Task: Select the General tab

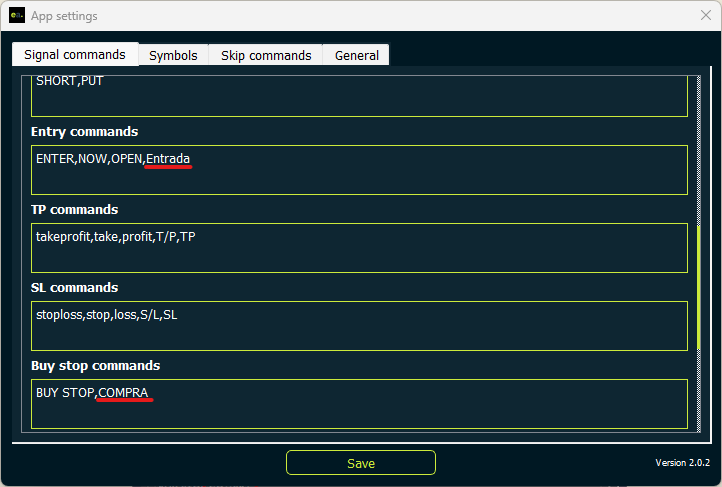Action: coord(356,55)
